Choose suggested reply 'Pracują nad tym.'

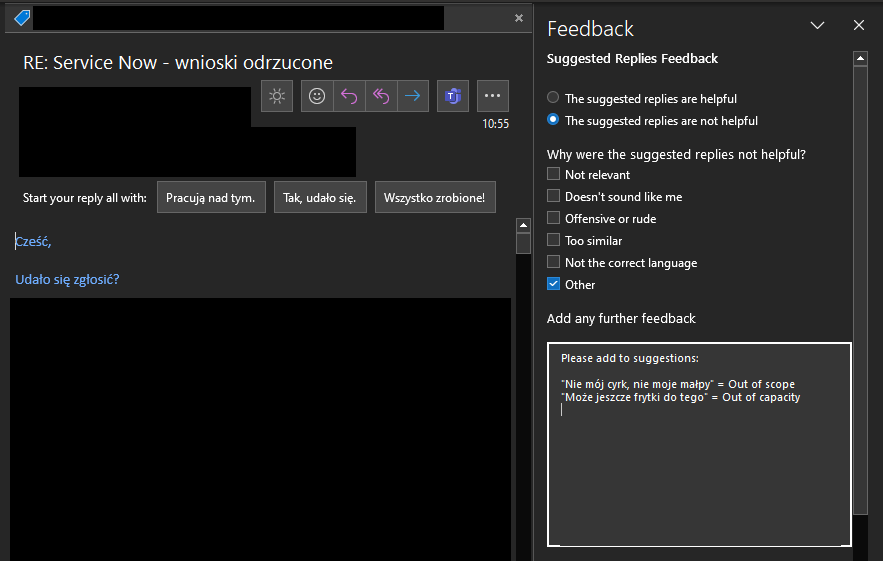[x=210, y=198]
